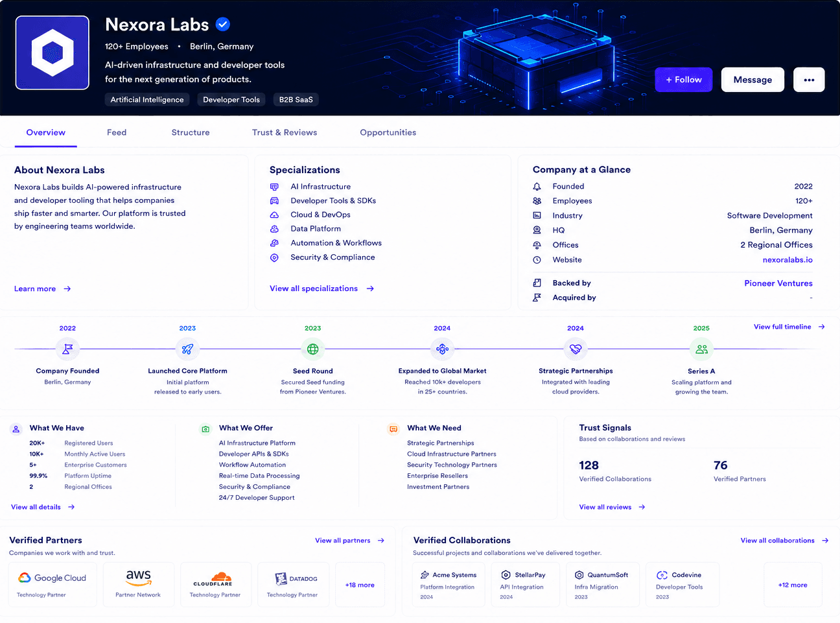Send a message to Nexora Labs
The image size is (840, 623).
[752, 80]
